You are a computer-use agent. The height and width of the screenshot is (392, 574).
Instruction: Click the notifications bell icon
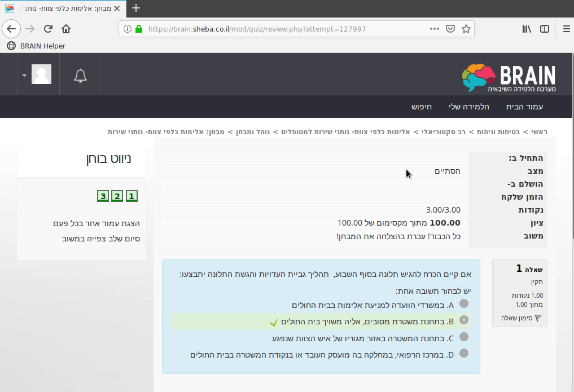click(x=80, y=75)
